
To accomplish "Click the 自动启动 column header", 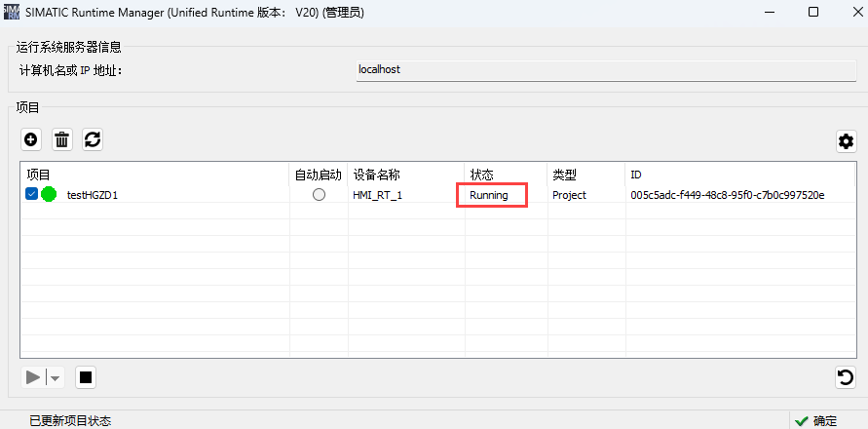I will 318,175.
